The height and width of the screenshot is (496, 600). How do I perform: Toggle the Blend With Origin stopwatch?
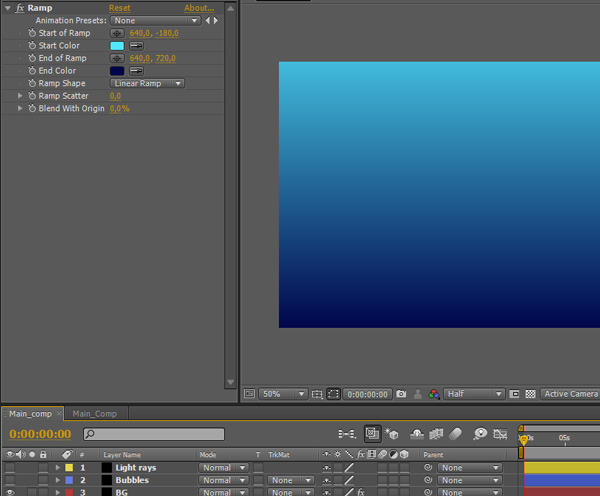[32, 108]
